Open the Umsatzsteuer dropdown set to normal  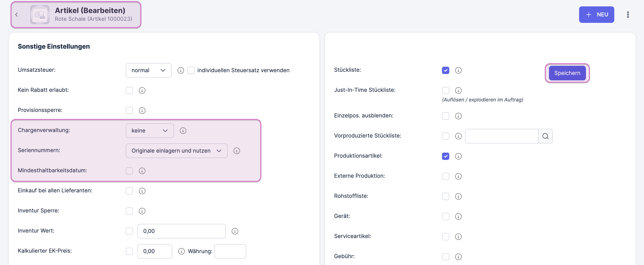[148, 71]
